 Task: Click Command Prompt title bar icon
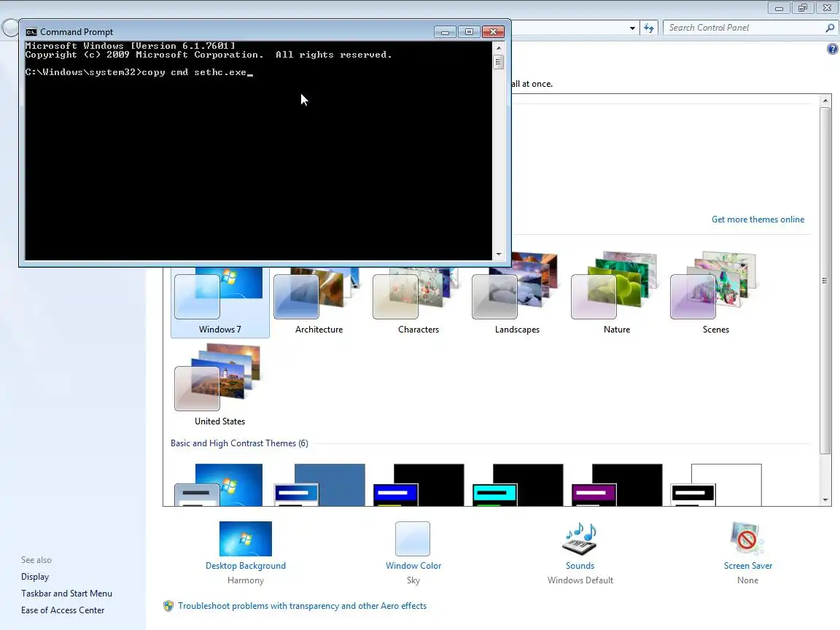(31, 31)
